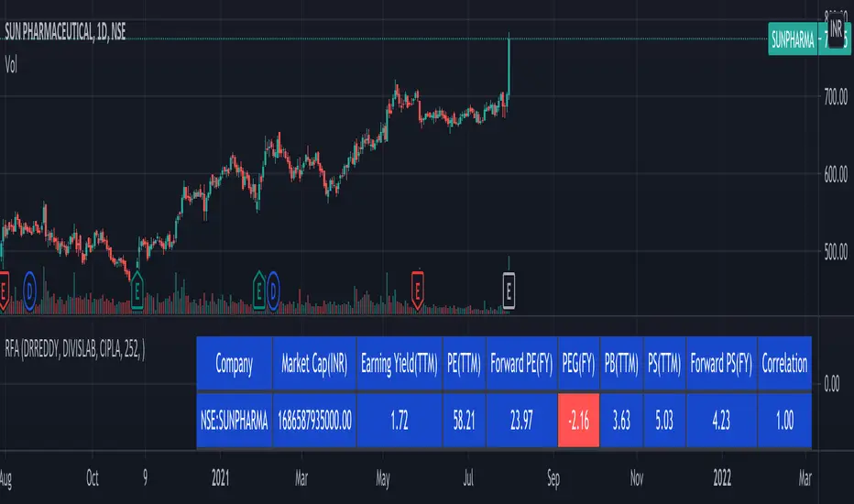Click the Company column header

tap(235, 364)
